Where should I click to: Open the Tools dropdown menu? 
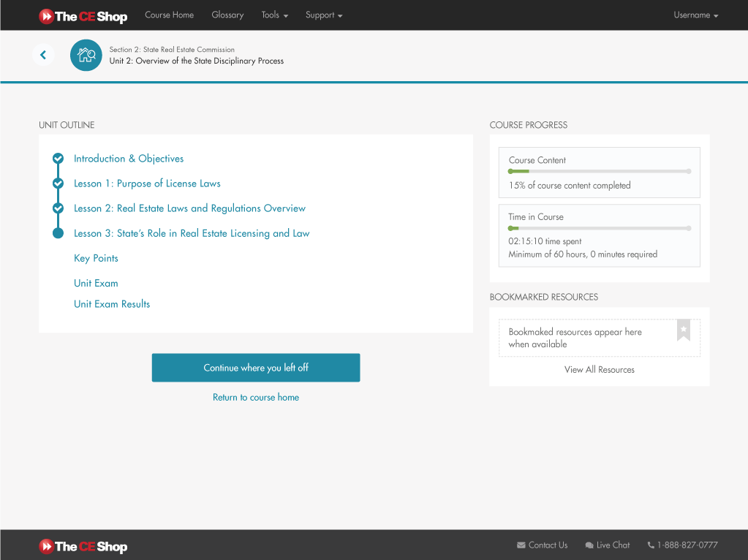(x=275, y=15)
